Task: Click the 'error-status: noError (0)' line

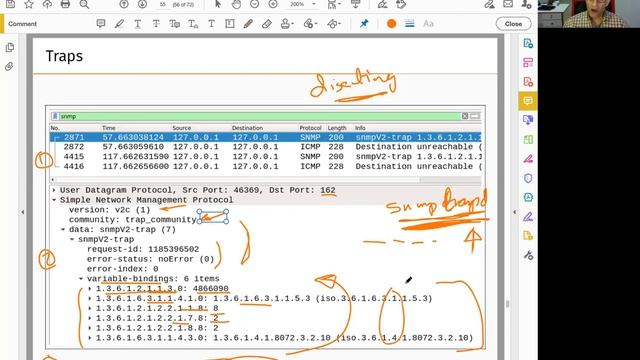Action: 150,259
